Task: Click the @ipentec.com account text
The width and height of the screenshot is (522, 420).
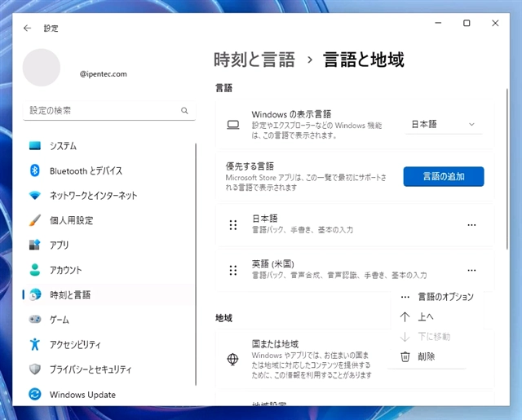Action: (104, 74)
